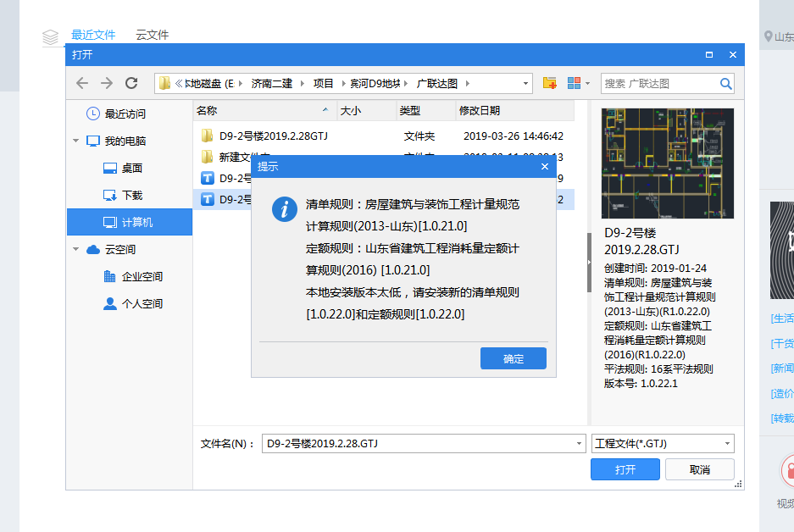
Task: Switch to 最近文件 tab in background window
Action: (x=93, y=35)
